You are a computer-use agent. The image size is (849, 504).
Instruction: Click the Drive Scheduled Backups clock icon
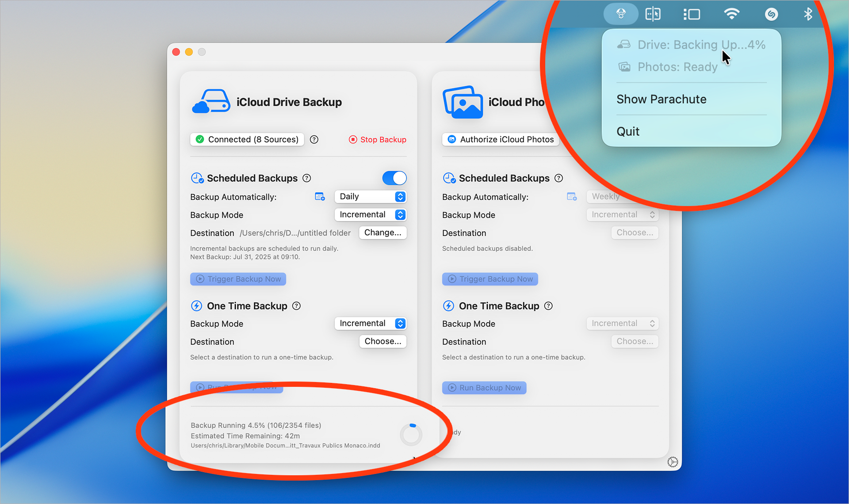tap(197, 178)
